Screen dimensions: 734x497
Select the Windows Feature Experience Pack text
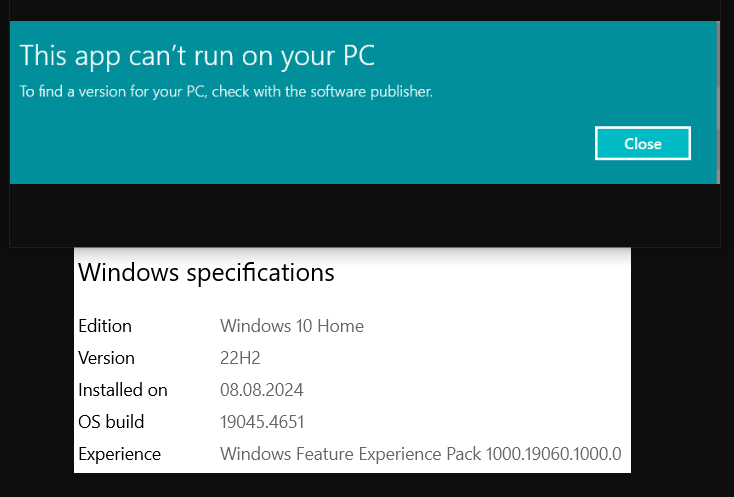[420, 454]
